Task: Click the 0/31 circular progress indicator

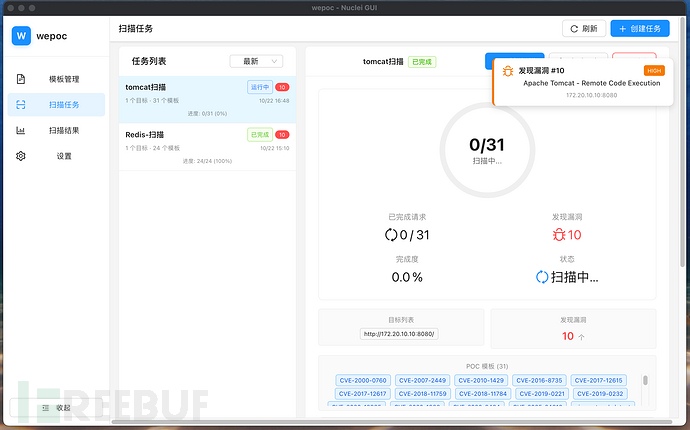Action: click(x=487, y=150)
